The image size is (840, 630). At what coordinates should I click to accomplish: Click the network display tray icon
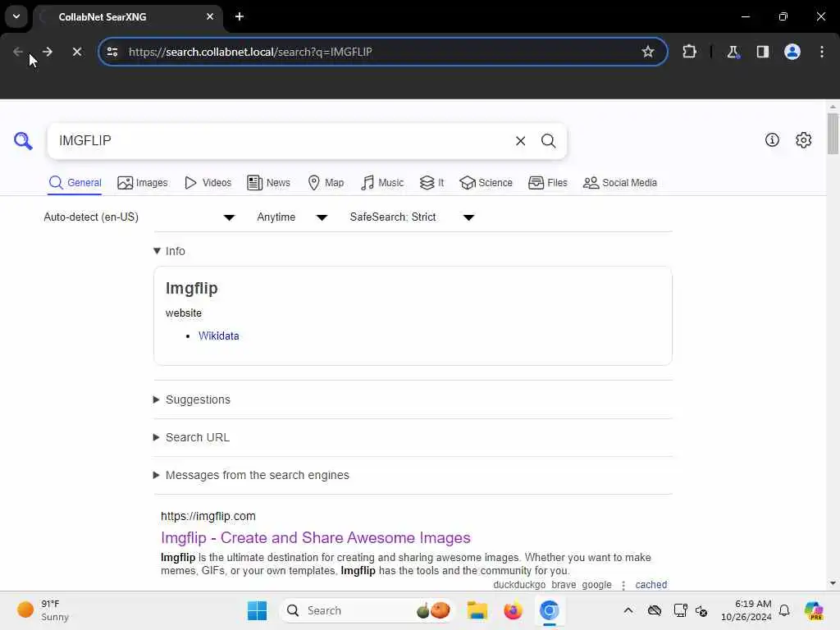tap(680, 610)
